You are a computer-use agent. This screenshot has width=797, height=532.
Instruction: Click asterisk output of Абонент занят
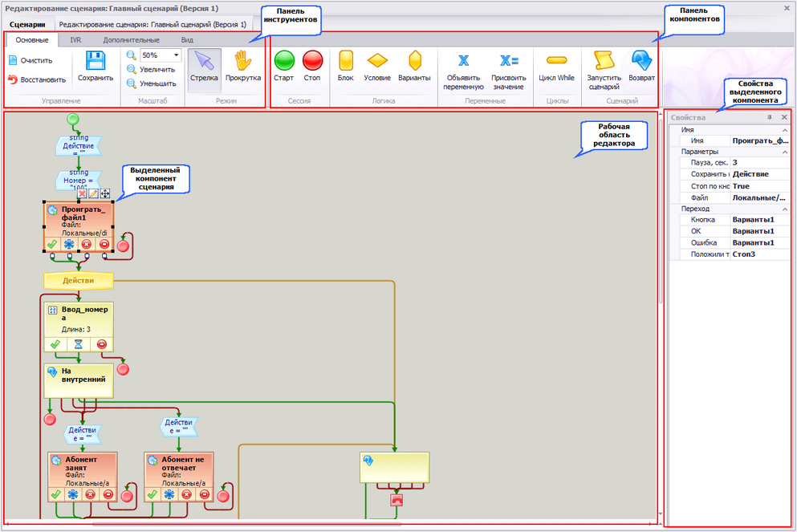tap(73, 494)
